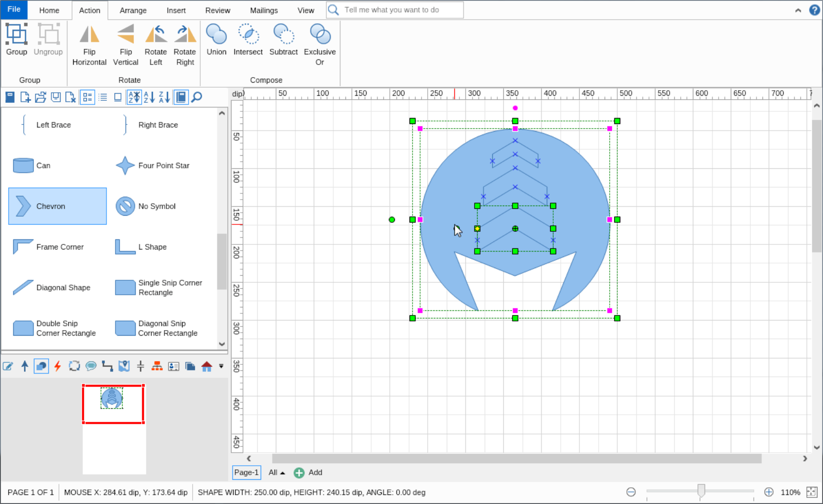823x504 pixels.
Task: Switch to the Arrange ribbon tab
Action: coord(133,10)
